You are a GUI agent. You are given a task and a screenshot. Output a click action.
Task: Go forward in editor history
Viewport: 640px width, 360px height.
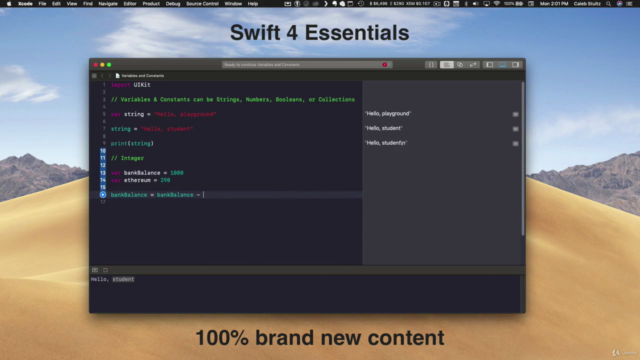point(109,76)
